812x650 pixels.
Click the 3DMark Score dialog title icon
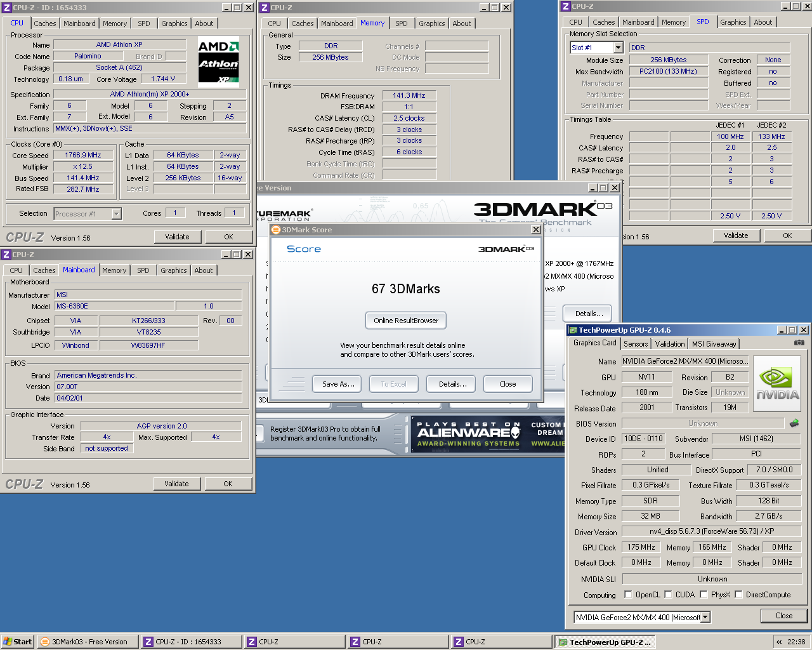tap(275, 230)
